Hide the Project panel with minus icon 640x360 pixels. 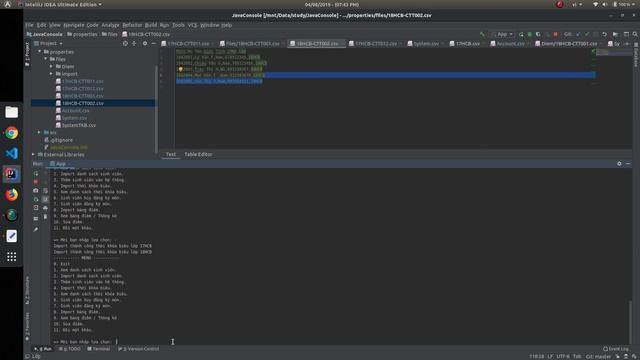[x=153, y=43]
